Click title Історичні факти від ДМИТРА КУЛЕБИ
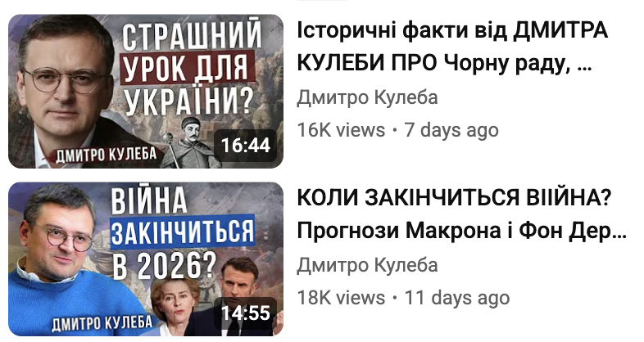Image resolution: width=644 pixels, height=342 pixels. (452, 47)
